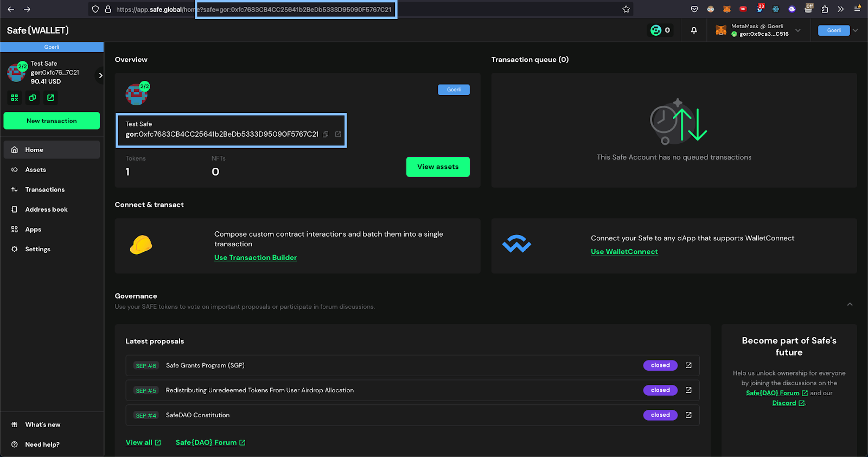Click View all proposals link
The height and width of the screenshot is (457, 868).
pyautogui.click(x=143, y=442)
